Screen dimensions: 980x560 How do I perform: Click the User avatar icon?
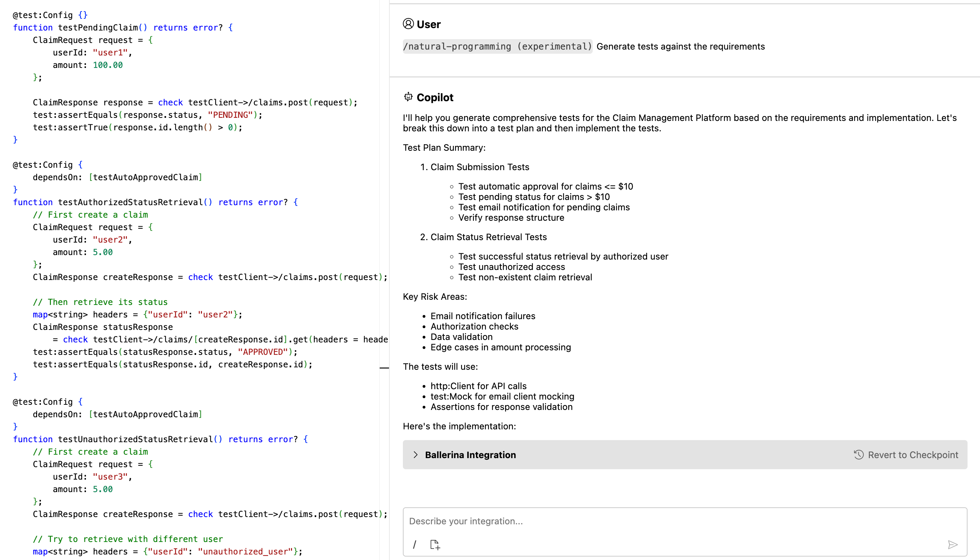point(408,24)
